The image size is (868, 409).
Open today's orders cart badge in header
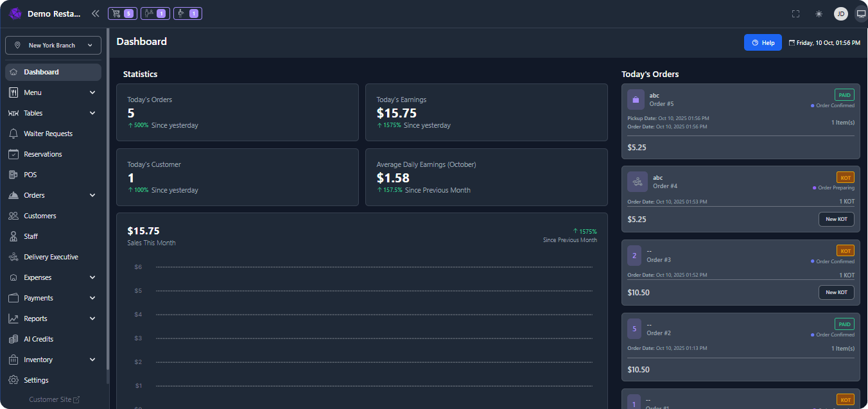122,13
